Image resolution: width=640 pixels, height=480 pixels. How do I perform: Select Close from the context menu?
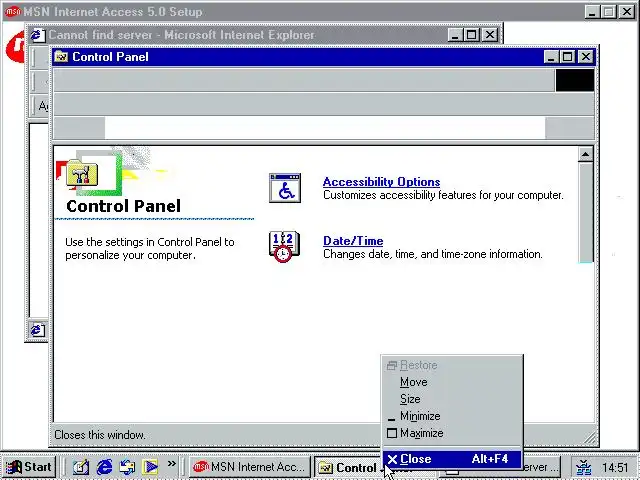tap(452, 459)
